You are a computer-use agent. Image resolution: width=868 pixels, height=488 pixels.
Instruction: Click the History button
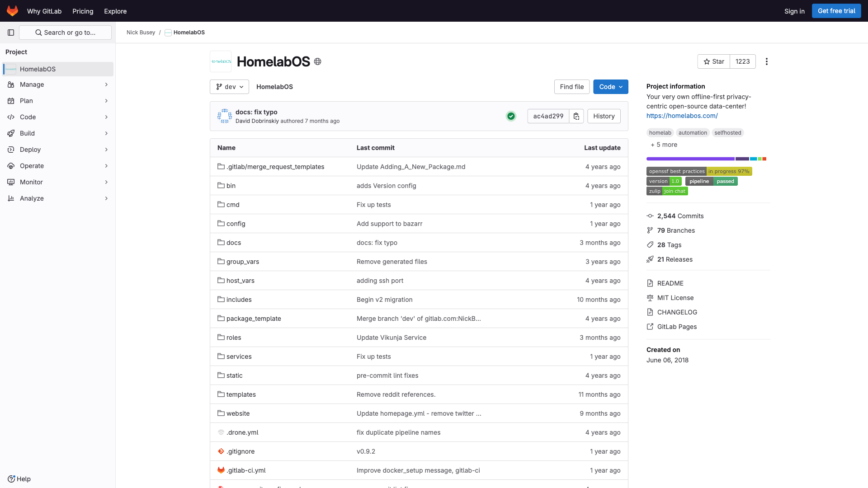pyautogui.click(x=604, y=116)
